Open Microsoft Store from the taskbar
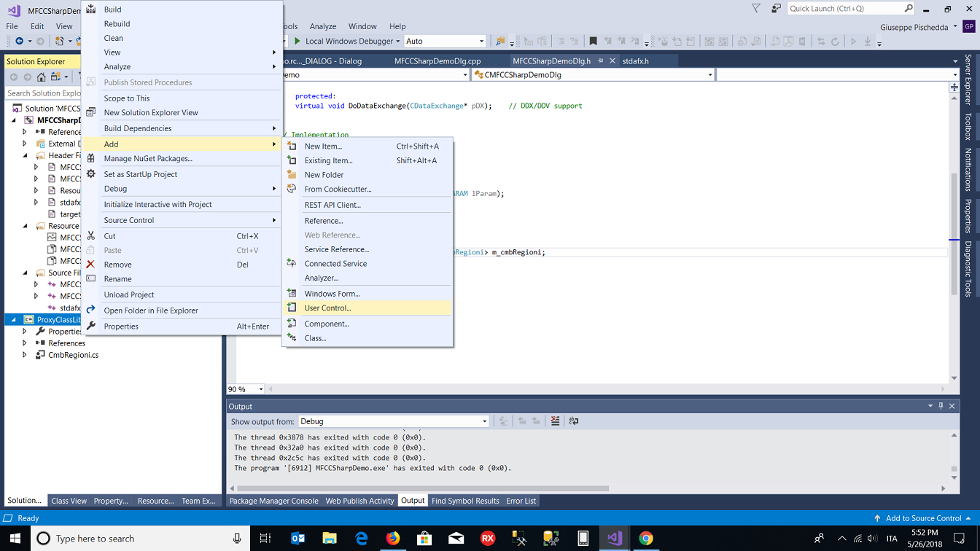The image size is (980, 551). point(424,539)
